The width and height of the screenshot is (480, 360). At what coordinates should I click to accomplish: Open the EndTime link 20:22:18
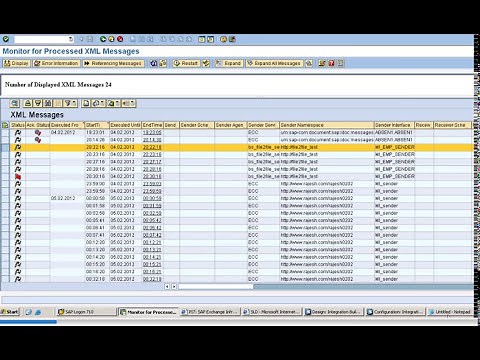pyautogui.click(x=152, y=147)
